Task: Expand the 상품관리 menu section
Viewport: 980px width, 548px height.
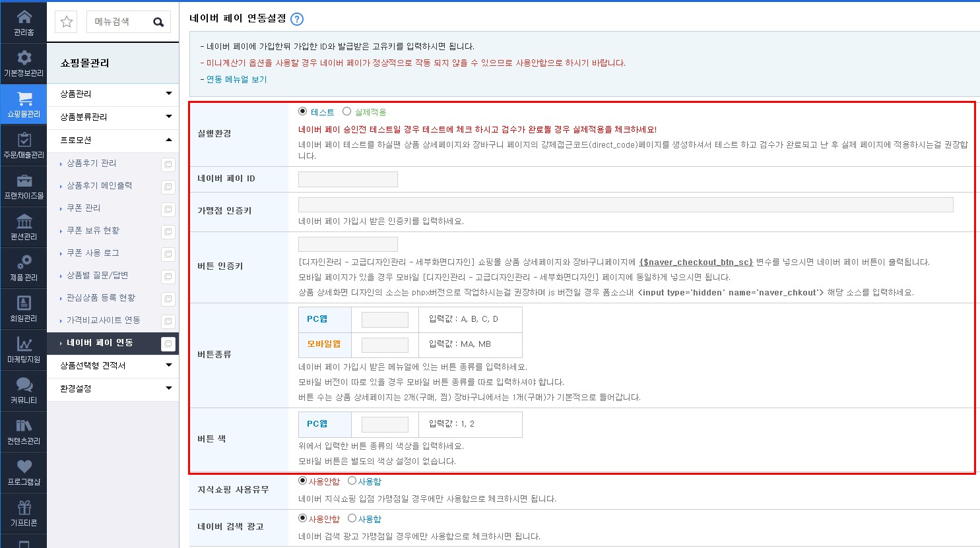Action: (x=113, y=94)
